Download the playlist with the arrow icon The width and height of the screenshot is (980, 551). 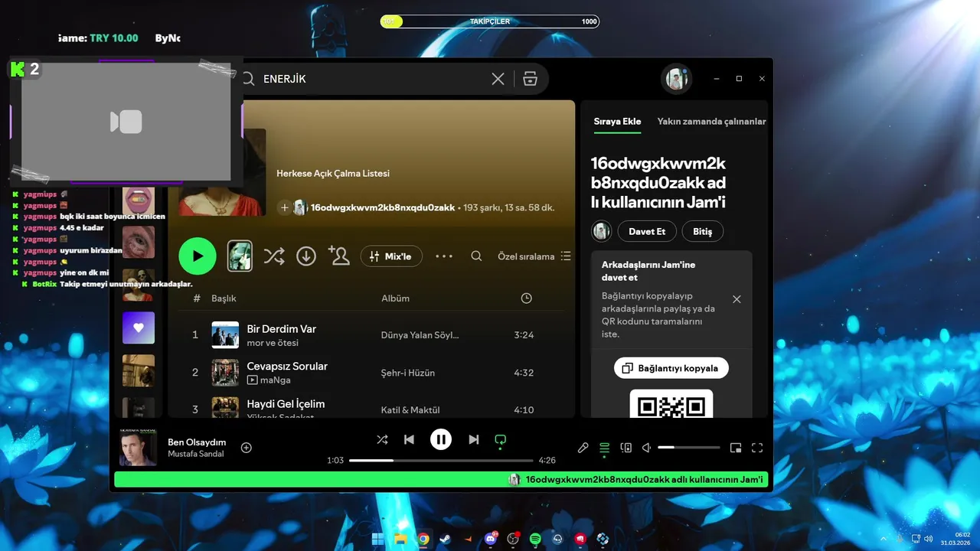(x=306, y=256)
